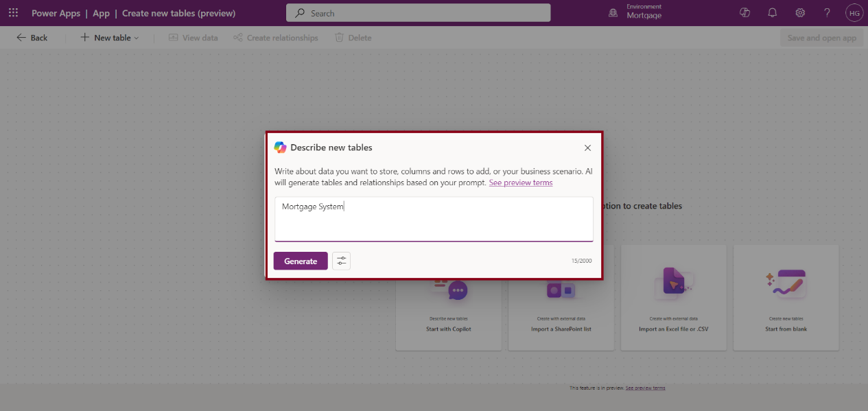Expand the New table dropdown

[x=110, y=38]
